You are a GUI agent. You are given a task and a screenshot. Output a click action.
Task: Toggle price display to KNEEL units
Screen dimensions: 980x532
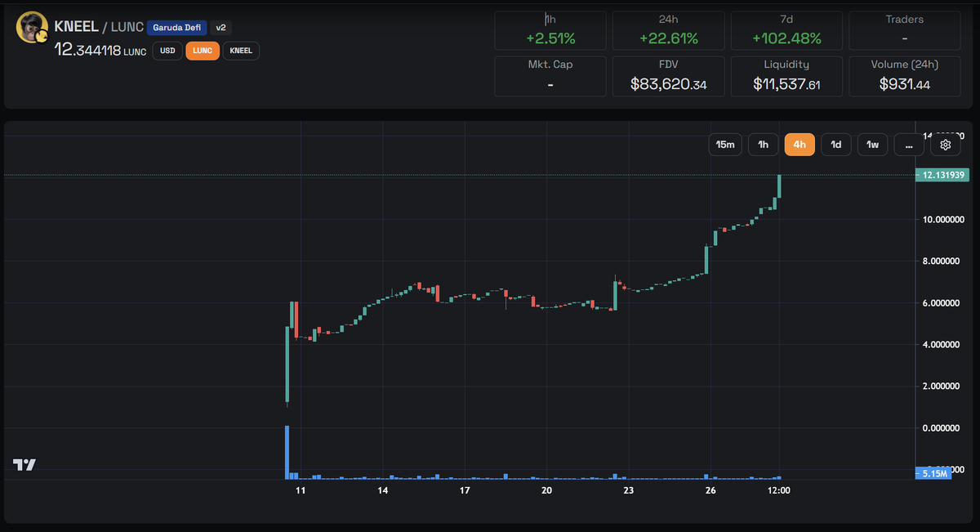[x=241, y=51]
